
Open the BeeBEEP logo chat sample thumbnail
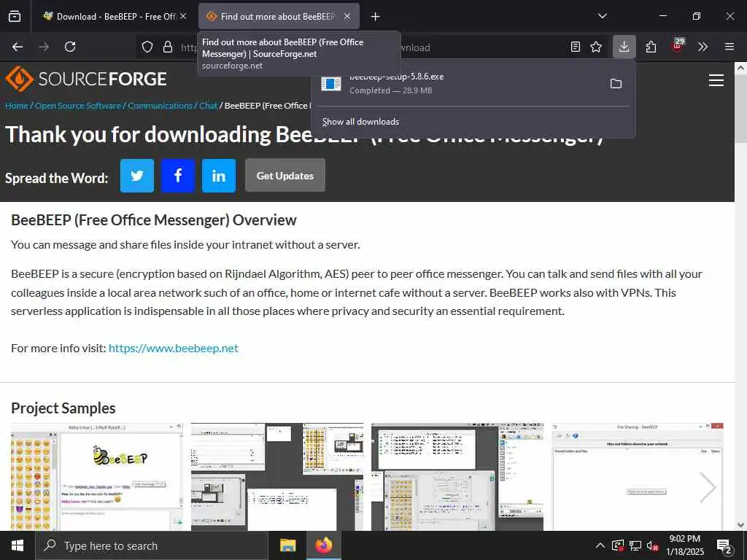[97, 477]
